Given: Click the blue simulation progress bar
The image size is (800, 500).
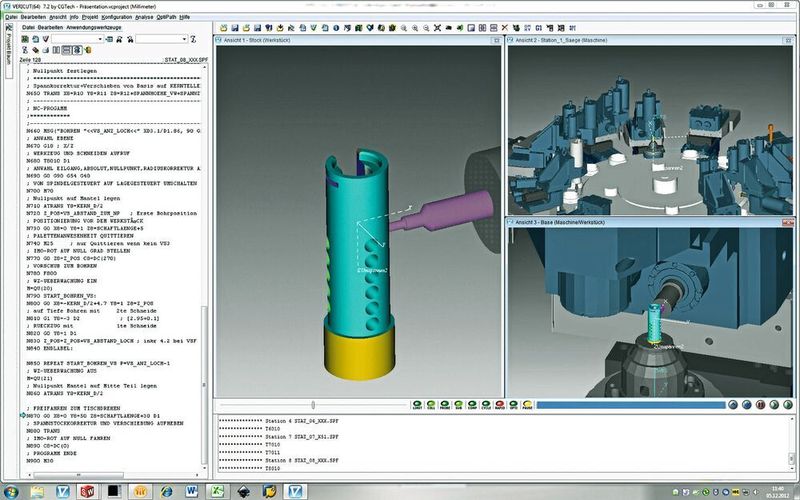Looking at the screenshot, I should 631,405.
